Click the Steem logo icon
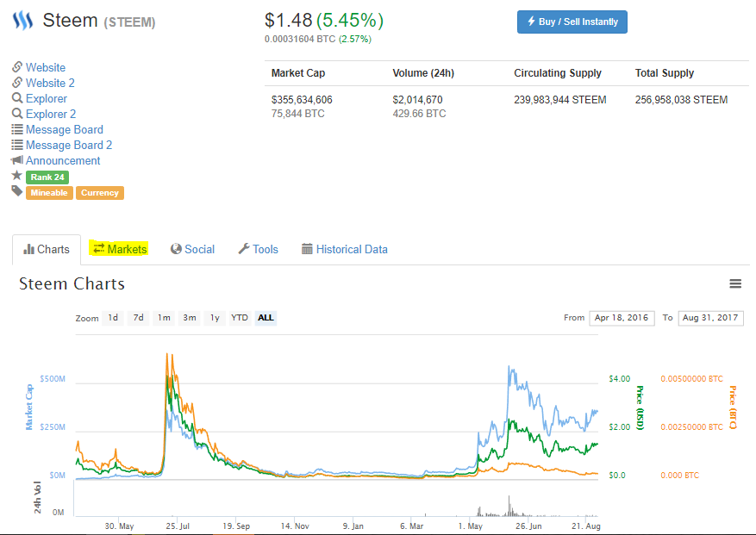 [x=22, y=21]
